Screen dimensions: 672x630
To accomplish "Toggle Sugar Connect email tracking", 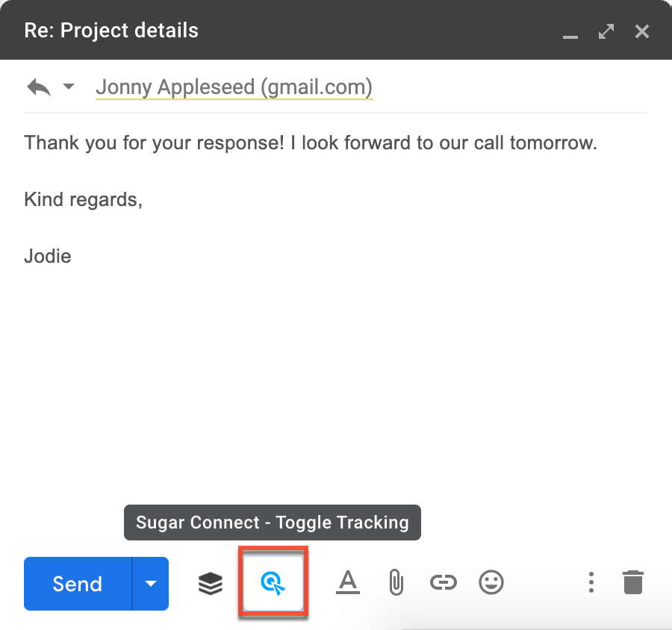I will [273, 584].
